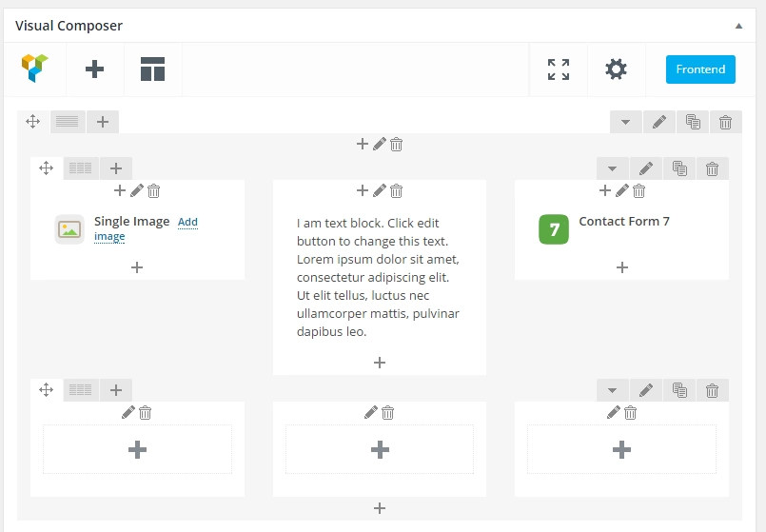Change column layout of the outer row

tap(68, 122)
